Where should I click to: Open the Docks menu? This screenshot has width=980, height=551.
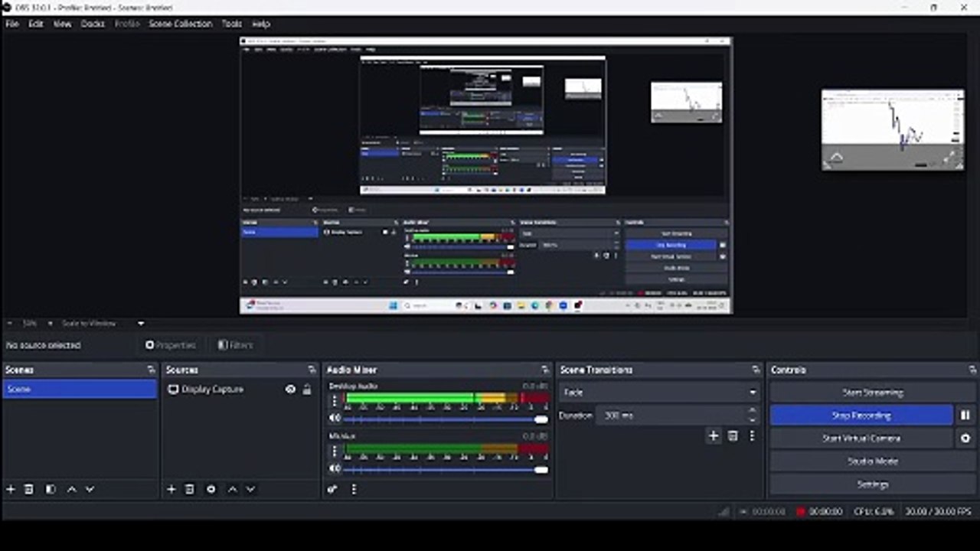pos(93,24)
